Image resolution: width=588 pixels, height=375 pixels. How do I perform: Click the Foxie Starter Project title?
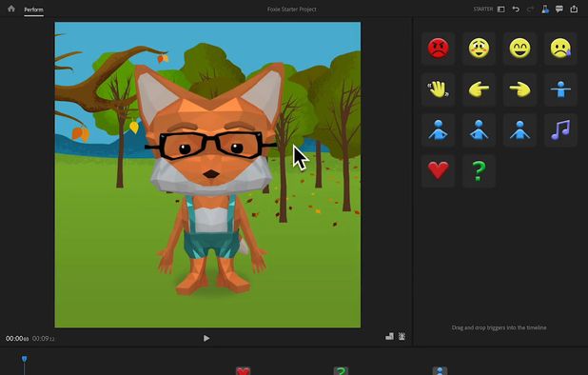[292, 9]
